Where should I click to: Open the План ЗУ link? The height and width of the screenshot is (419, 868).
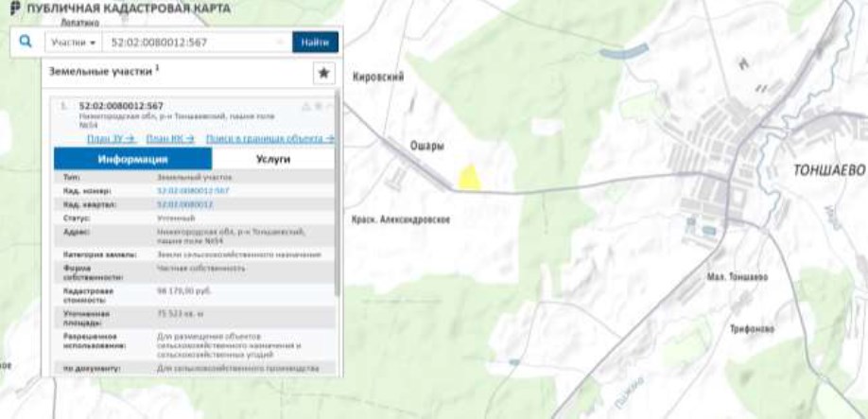[112, 138]
